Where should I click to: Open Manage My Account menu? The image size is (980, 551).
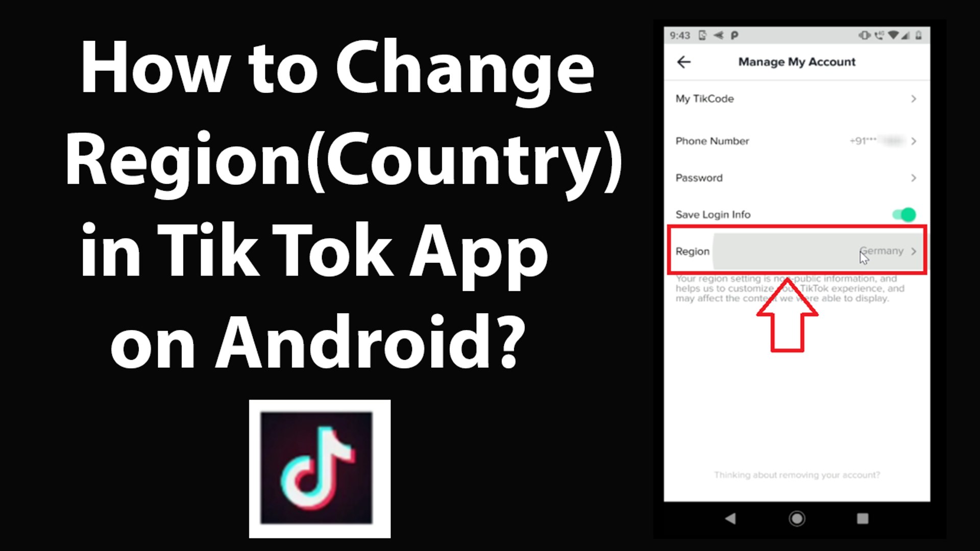pos(796,62)
